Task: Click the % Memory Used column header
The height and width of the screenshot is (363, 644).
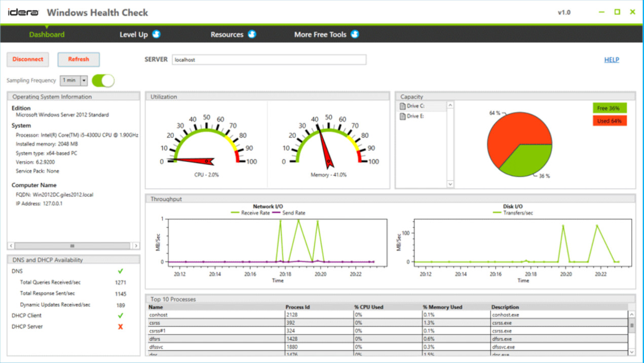Action: [x=456, y=307]
